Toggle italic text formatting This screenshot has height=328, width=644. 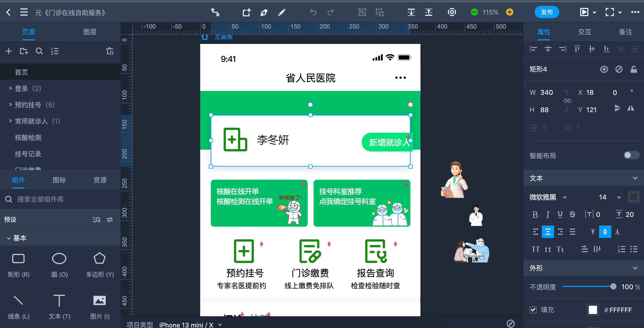[x=548, y=215]
